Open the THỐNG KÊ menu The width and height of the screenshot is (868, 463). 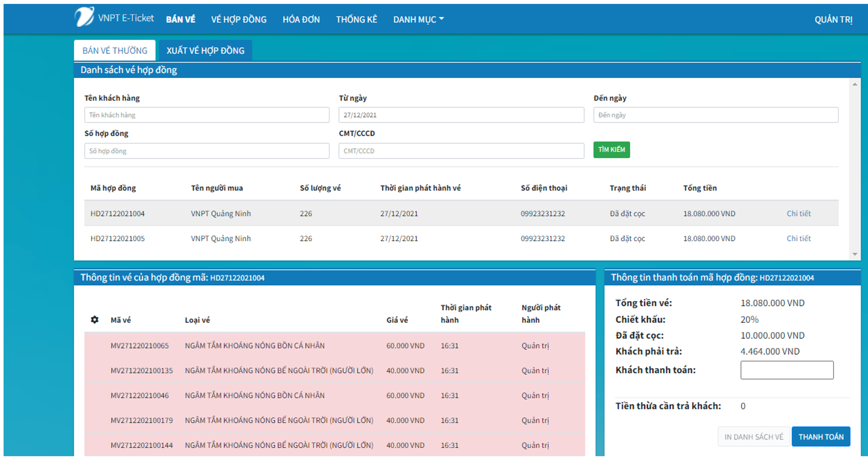357,19
